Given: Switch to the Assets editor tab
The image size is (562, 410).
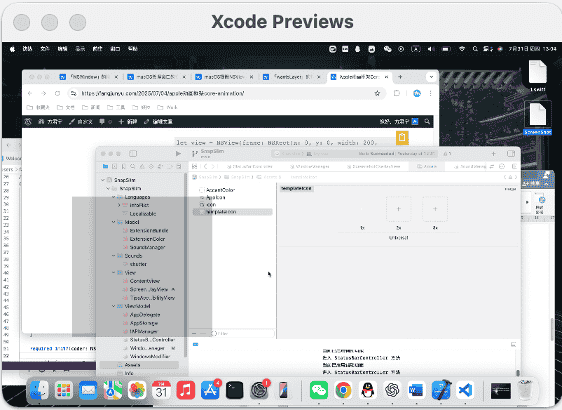Looking at the screenshot, I should click(427, 166).
